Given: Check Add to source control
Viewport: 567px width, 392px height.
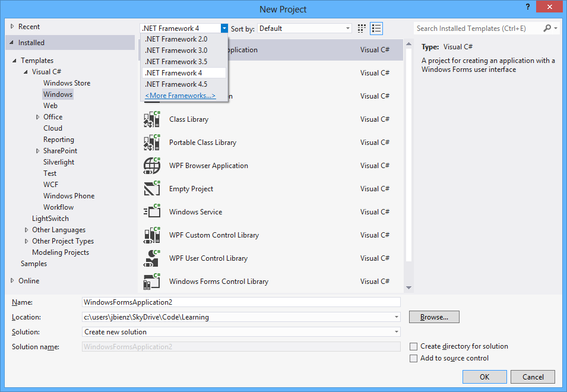Looking at the screenshot, I should click(413, 358).
